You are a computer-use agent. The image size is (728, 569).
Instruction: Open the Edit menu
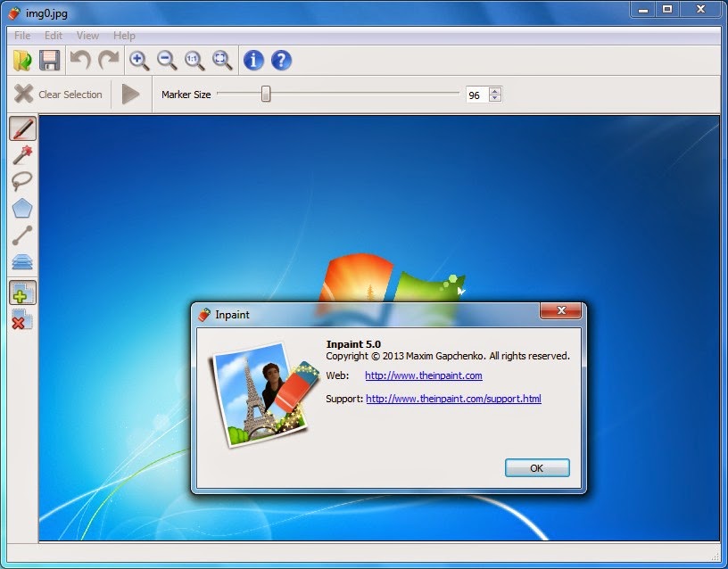(x=54, y=36)
